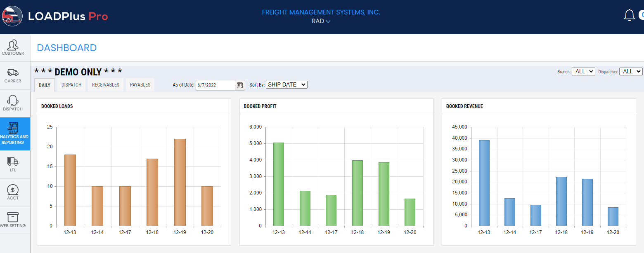Click the notification bell icon

(x=629, y=15)
